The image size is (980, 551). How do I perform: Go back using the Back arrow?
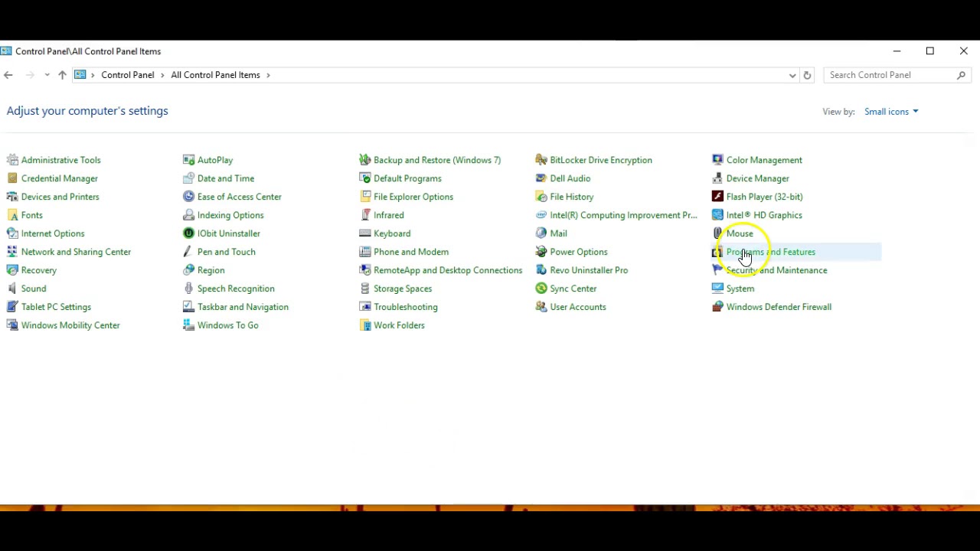tap(8, 75)
